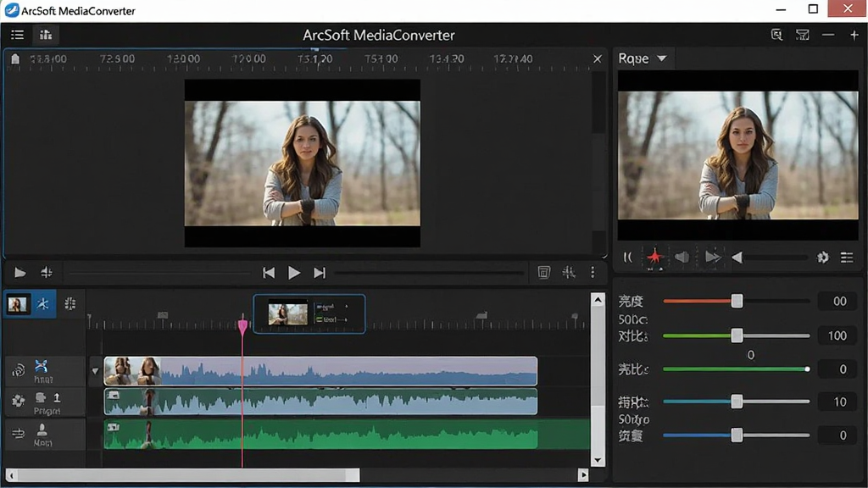Adjust the fourth blue slider handle
The height and width of the screenshot is (488, 868).
[737, 402]
